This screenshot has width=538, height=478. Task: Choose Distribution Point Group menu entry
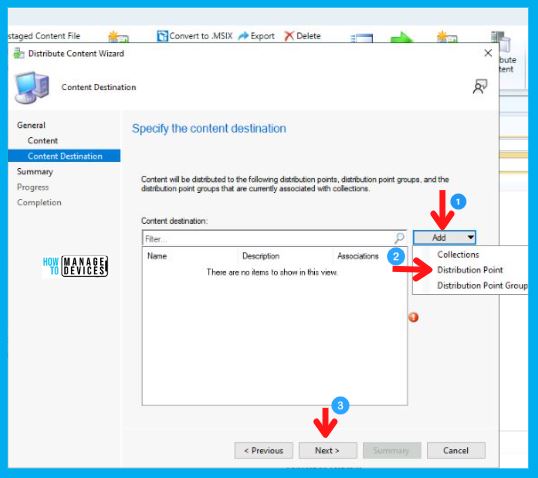click(x=482, y=285)
